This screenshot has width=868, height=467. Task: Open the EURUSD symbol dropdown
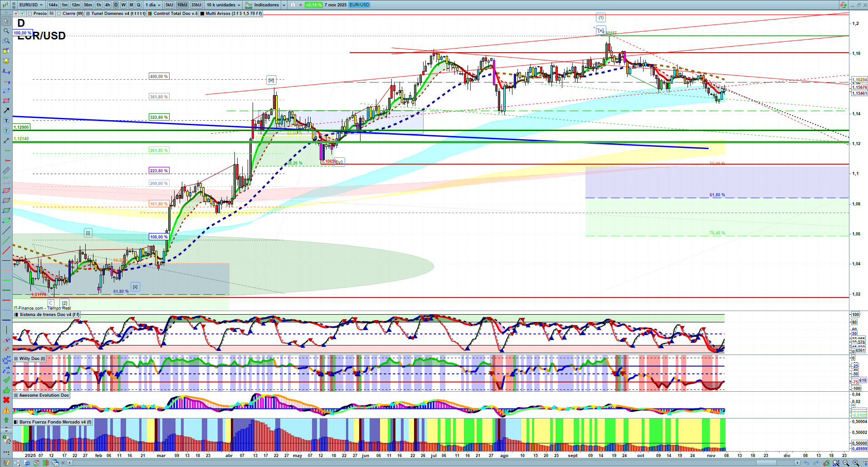coord(31,5)
